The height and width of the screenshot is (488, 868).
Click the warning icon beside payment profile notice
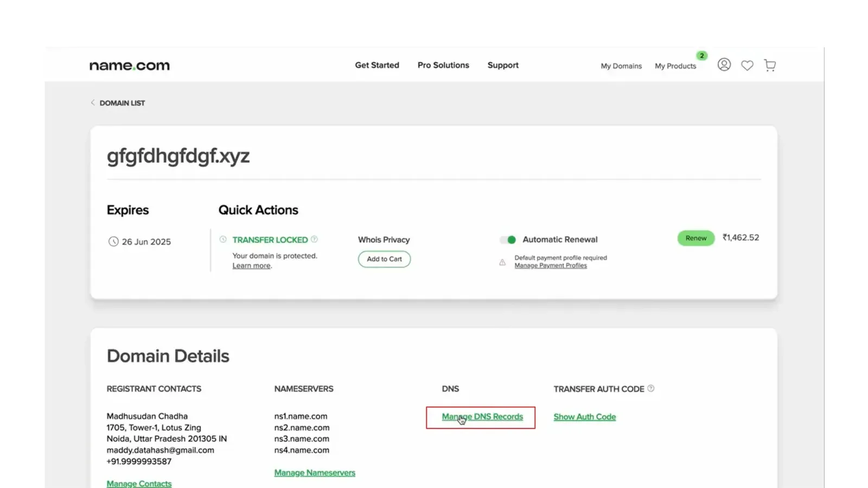(x=502, y=262)
